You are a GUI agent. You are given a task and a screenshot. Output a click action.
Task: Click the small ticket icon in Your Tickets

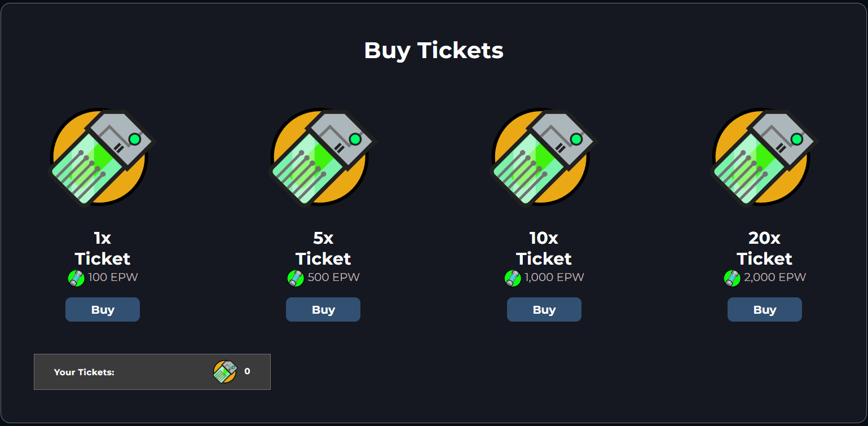[225, 372]
